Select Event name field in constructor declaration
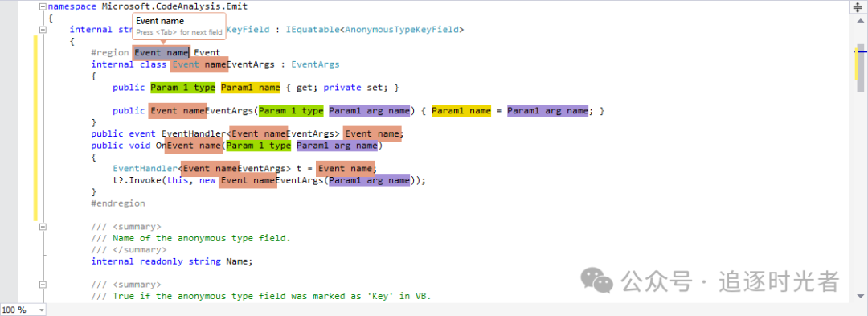 tap(177, 111)
